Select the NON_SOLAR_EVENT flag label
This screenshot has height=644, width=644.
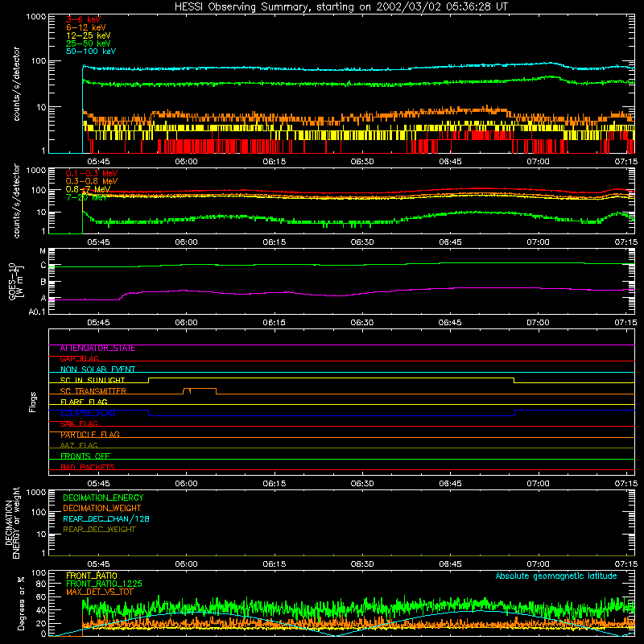[x=97, y=369]
